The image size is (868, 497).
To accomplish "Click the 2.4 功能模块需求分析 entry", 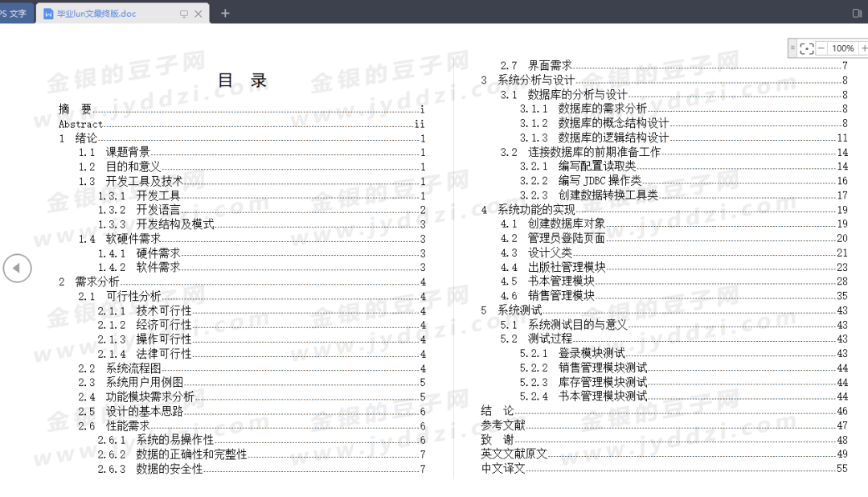I will 252,396.
